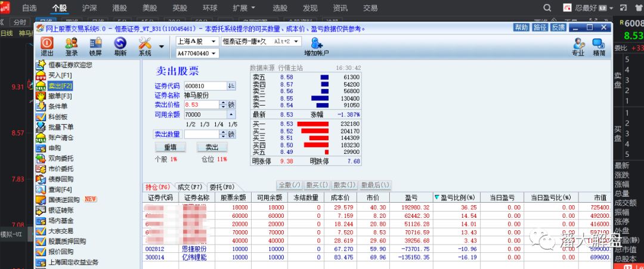
Task: Switch to 专业 professional mode icon
Action: (578, 47)
